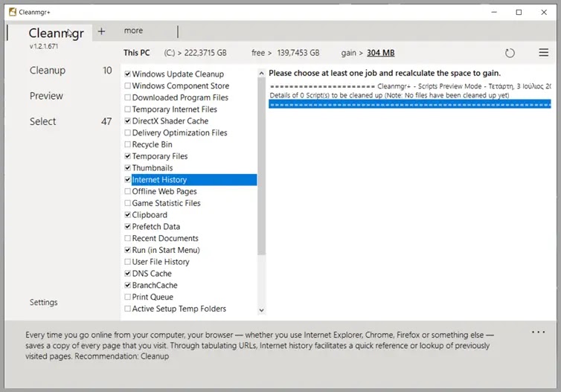Screen dimensions: 561x392
Task: Click the refresh recalculate icon
Action: [510, 53]
